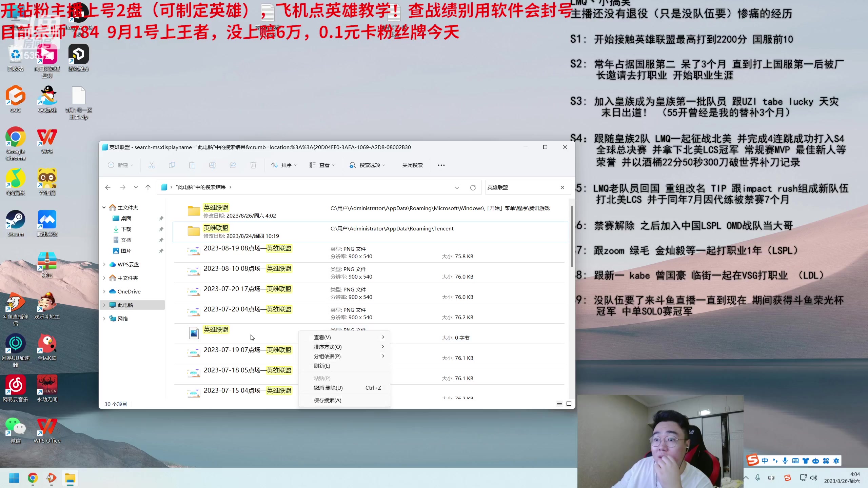Image resolution: width=868 pixels, height=488 pixels.
Task: Open 微信 desktop shortcut
Action: tap(16, 430)
